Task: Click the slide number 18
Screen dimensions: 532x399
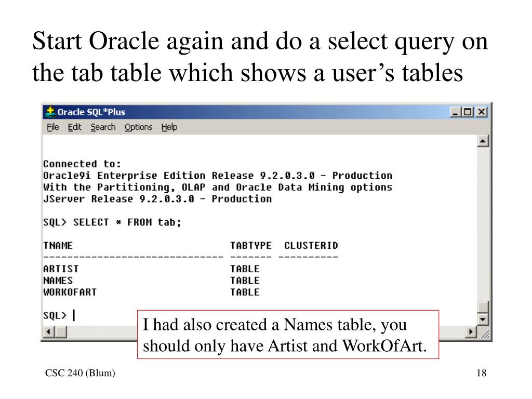Action: 482,373
